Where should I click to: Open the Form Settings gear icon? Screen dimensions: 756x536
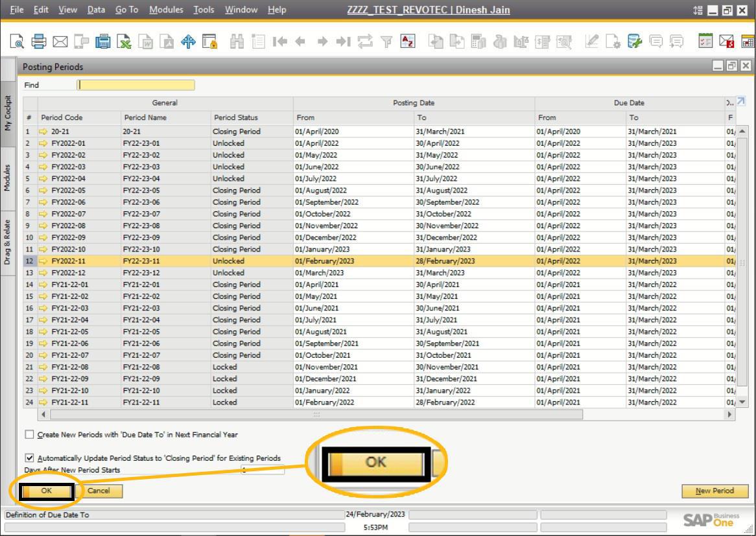pyautogui.click(x=613, y=41)
